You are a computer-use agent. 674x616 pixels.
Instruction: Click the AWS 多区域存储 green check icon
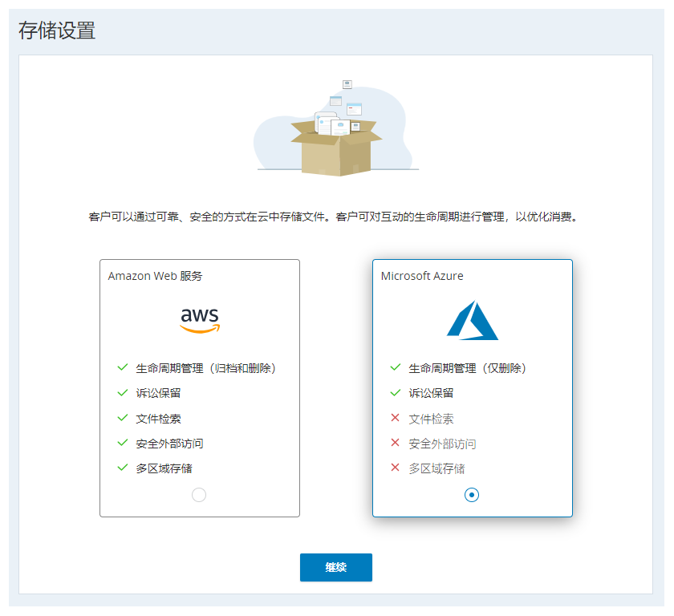tap(123, 468)
